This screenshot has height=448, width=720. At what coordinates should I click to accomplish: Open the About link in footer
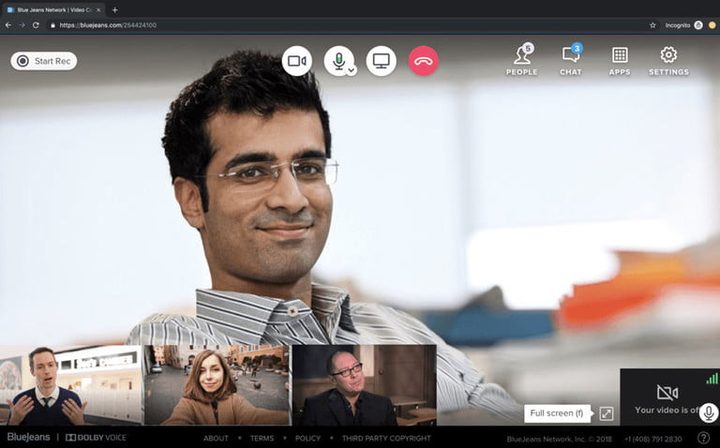pos(216,438)
